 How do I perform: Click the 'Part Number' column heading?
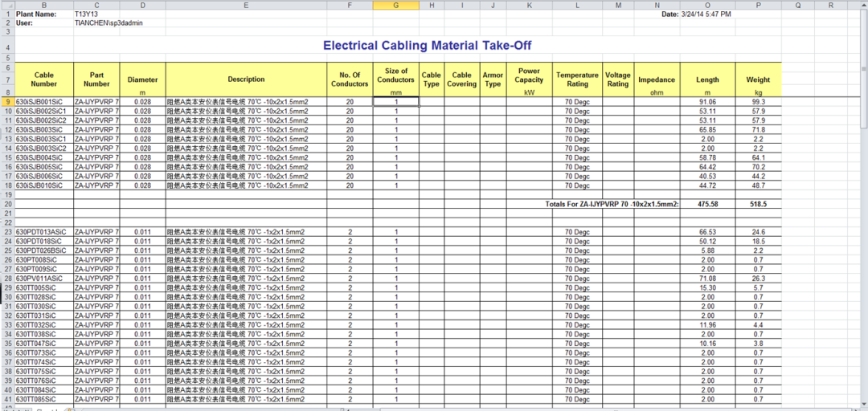[96, 79]
